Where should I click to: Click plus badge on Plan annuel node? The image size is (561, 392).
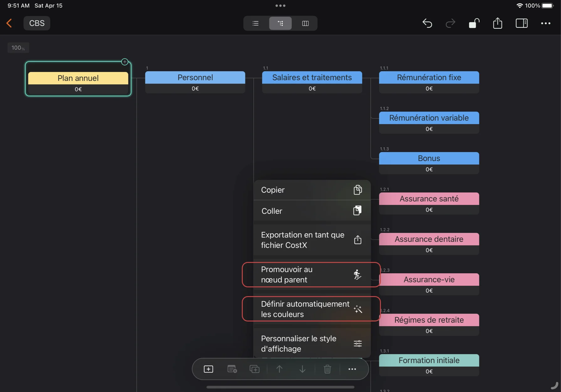[x=125, y=62]
